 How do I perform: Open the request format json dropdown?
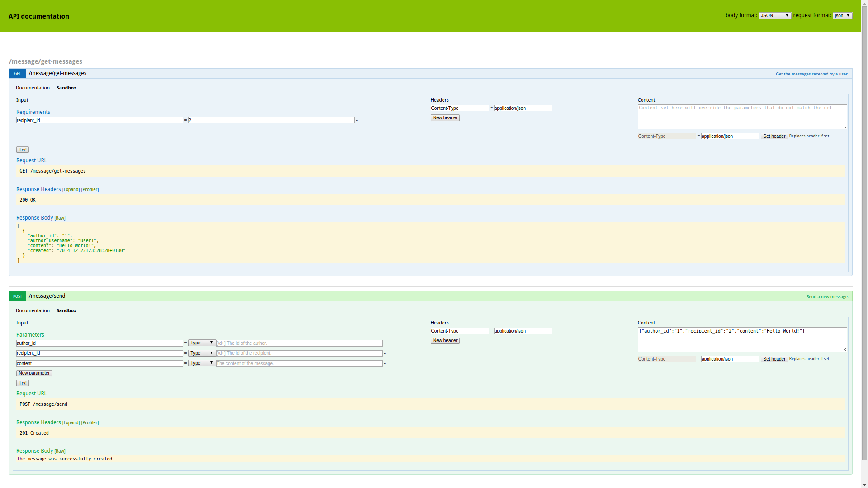point(842,15)
